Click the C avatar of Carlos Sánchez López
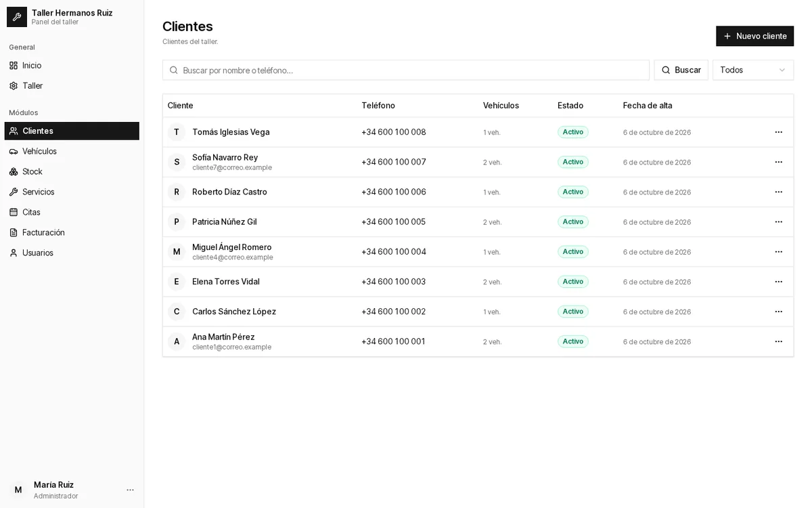812x508 pixels. pyautogui.click(x=177, y=312)
